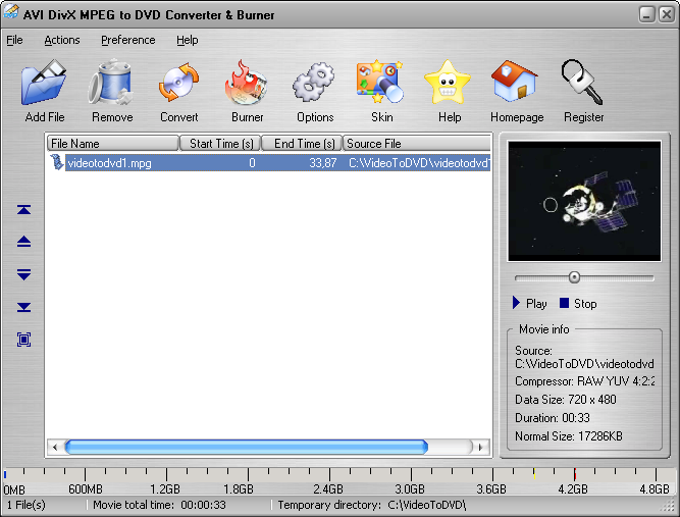Click Temporary directory C:\VideoToDVD\ status

click(x=372, y=505)
